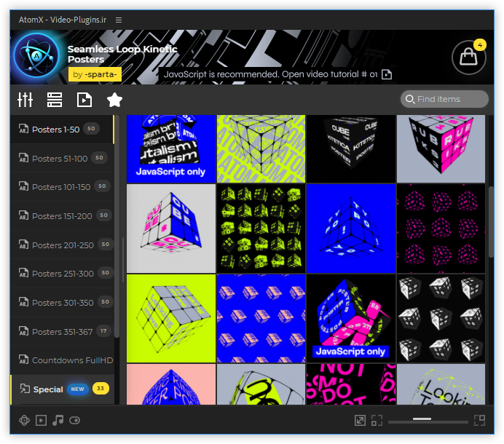Select the blue TYPO cube thumbnail
Screen dimensions: 504x444
(x=351, y=229)
